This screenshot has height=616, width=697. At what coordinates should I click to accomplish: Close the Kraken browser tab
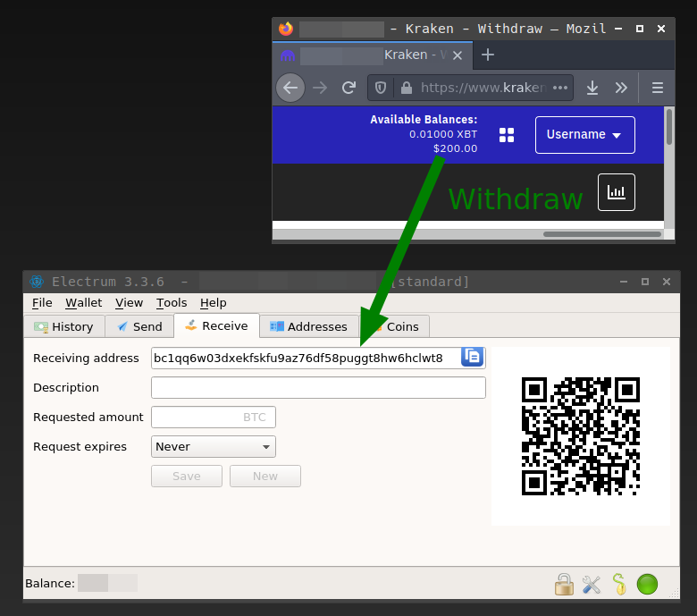click(x=458, y=55)
